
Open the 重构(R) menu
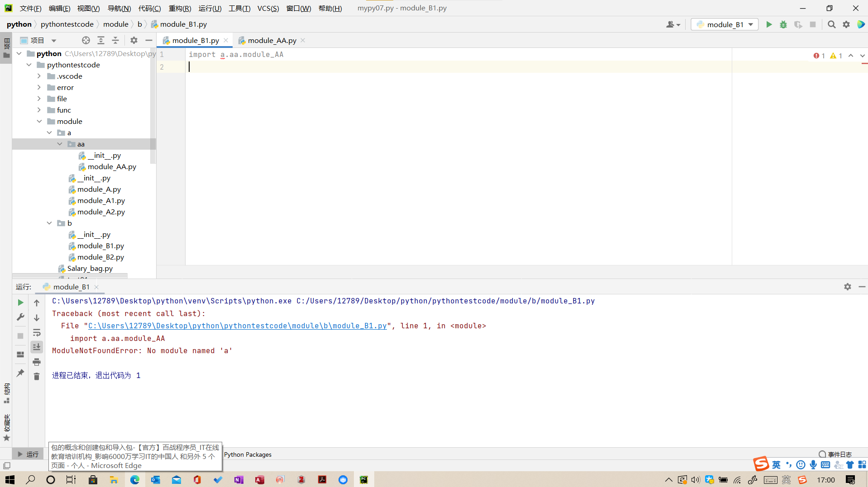tap(180, 8)
